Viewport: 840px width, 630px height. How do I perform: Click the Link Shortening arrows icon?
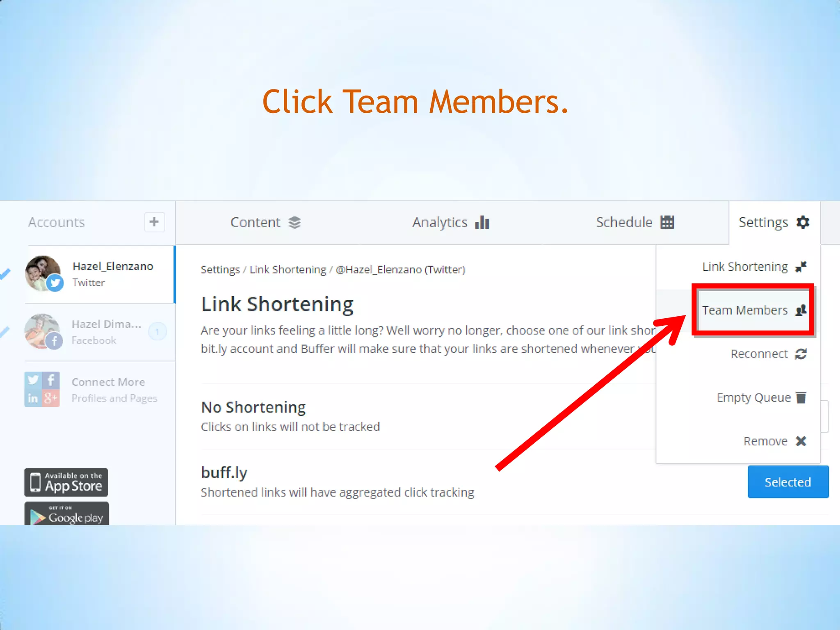click(x=801, y=267)
